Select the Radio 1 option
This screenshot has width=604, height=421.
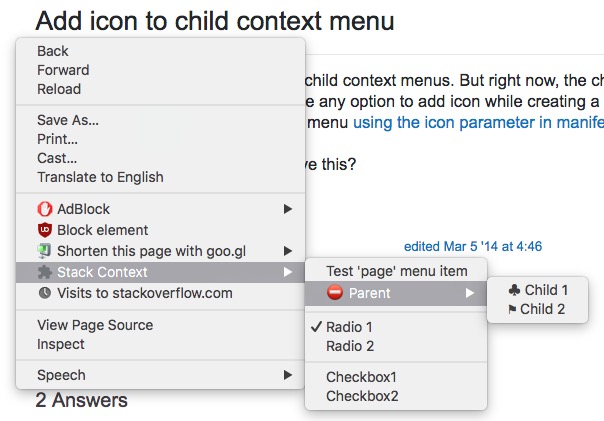[x=349, y=327]
